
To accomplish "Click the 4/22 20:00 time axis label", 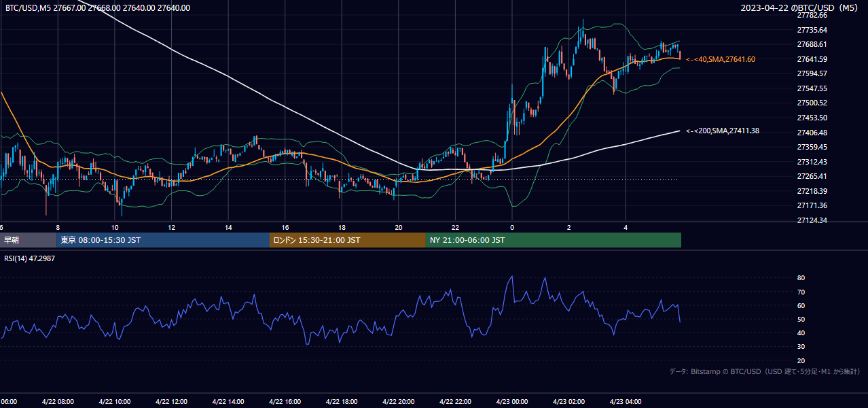I will [399, 401].
